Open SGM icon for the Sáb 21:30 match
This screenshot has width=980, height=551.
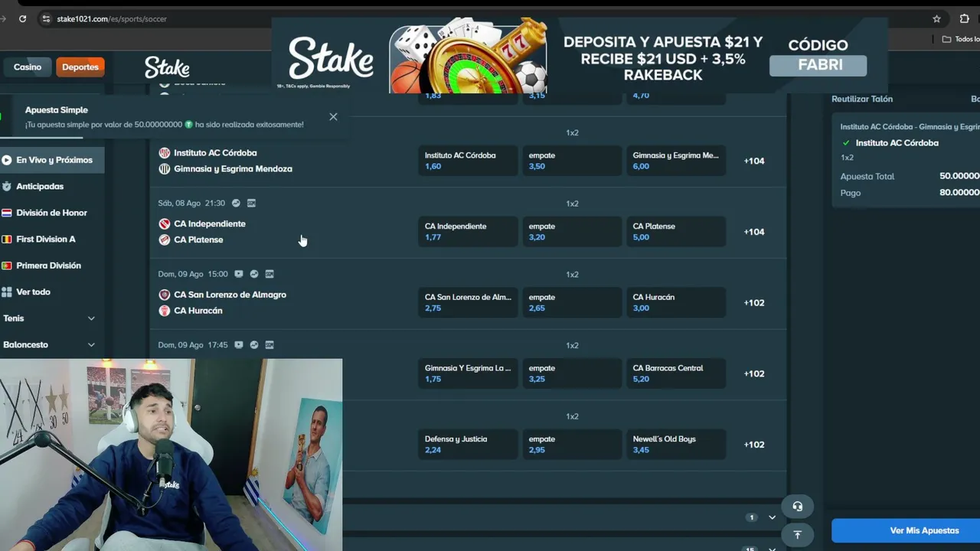[x=251, y=204]
